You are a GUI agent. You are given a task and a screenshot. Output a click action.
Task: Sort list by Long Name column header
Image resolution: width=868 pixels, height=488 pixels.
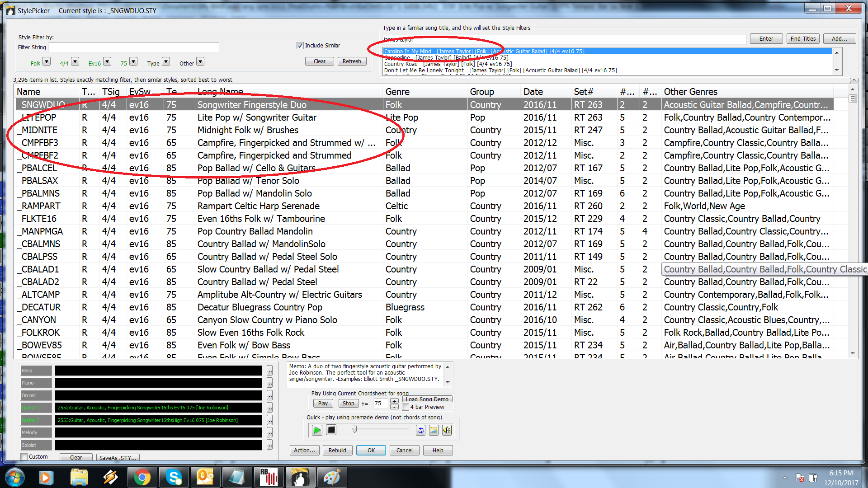point(289,92)
